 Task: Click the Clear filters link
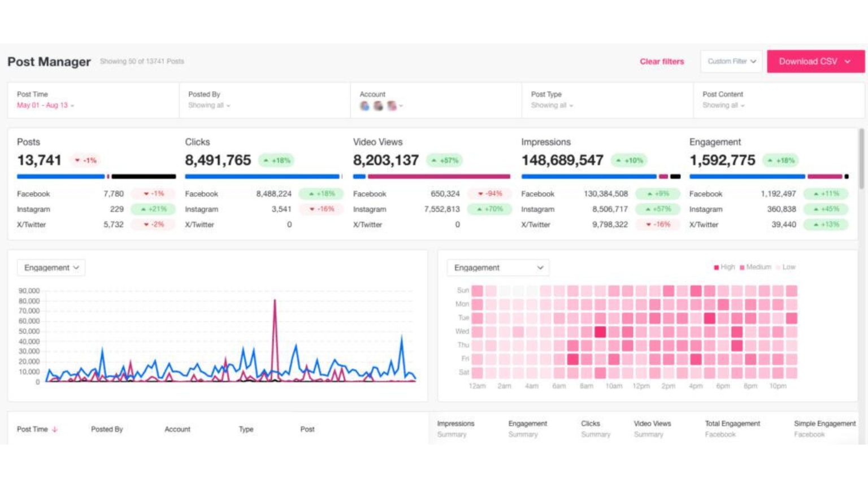(x=661, y=62)
